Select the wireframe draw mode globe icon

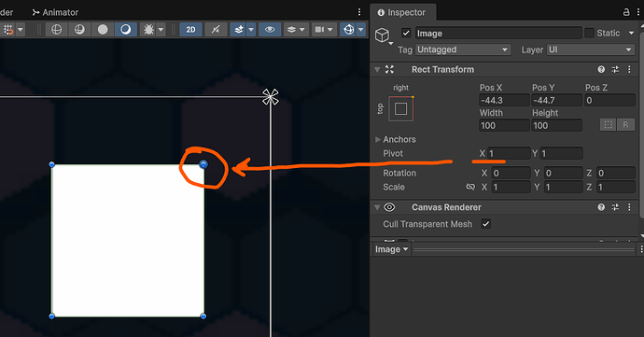tap(56, 30)
